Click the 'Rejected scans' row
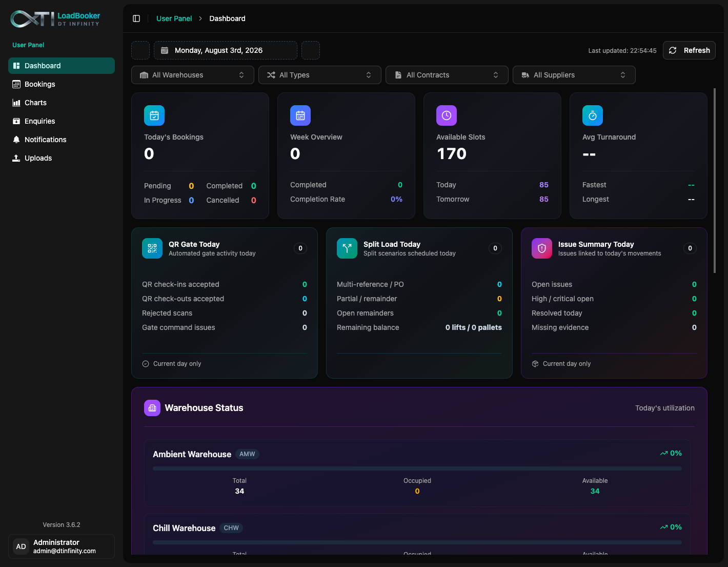 tap(225, 313)
